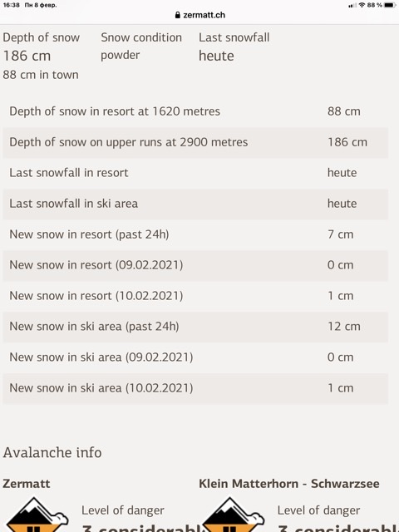399x532 pixels.
Task: Tap the Wi-Fi icon in status bar
Action: (362, 5)
